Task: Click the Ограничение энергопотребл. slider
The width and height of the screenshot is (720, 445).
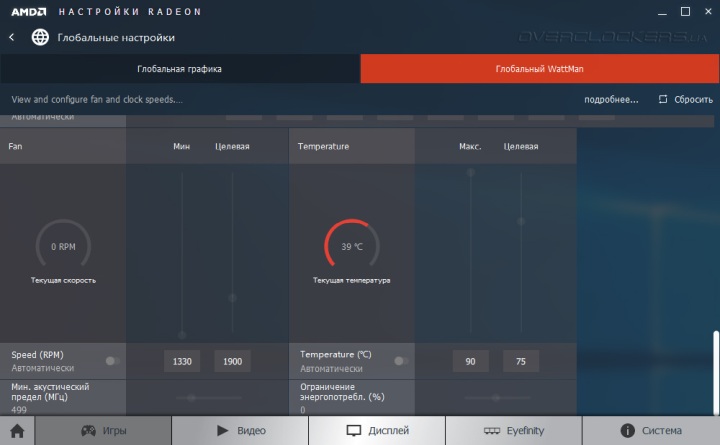Action: (x=497, y=398)
